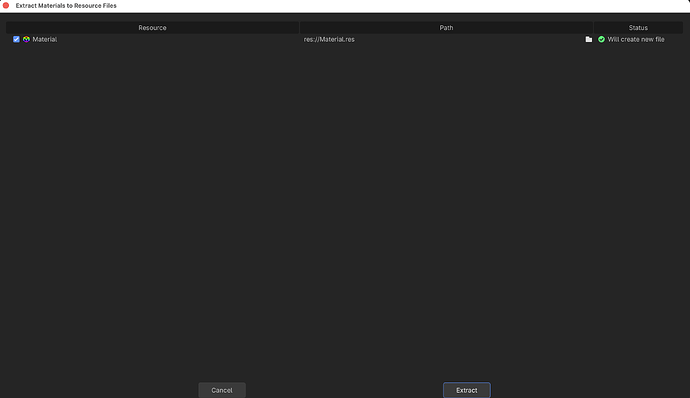
Task: Click the 'Will create new file' status text
Action: pos(636,39)
